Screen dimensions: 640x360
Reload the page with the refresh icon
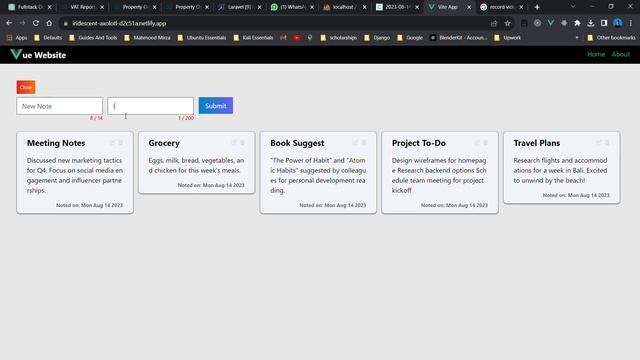pos(36,23)
